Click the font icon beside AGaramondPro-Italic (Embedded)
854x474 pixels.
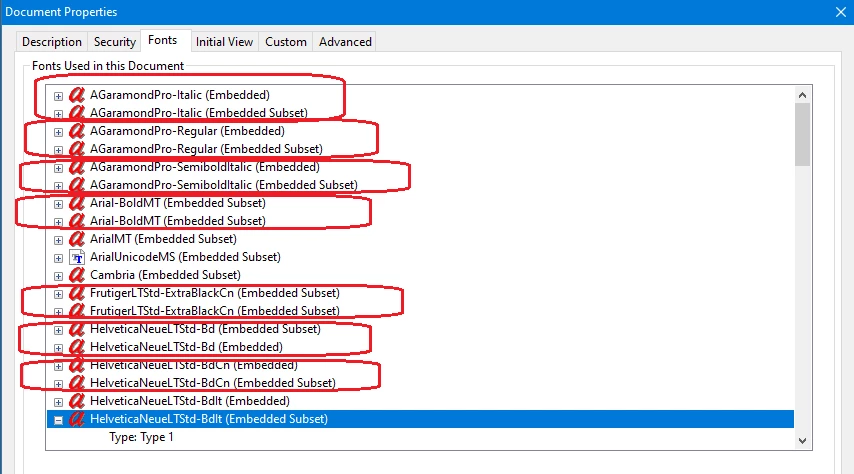coord(77,95)
